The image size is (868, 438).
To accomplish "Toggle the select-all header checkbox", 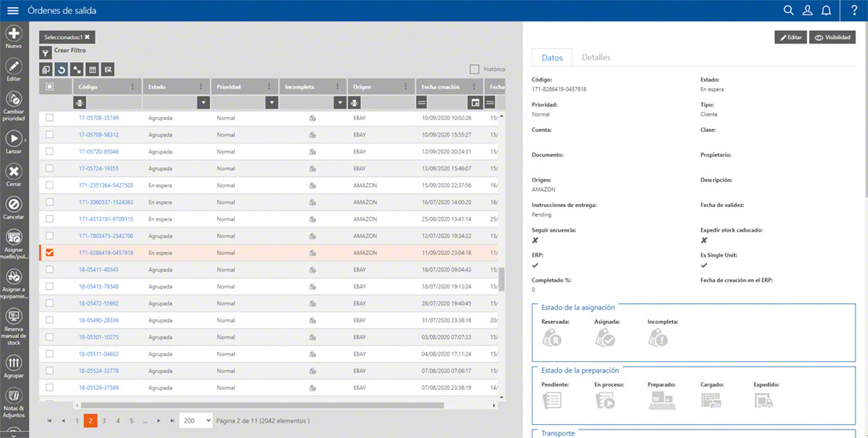I will (x=50, y=86).
